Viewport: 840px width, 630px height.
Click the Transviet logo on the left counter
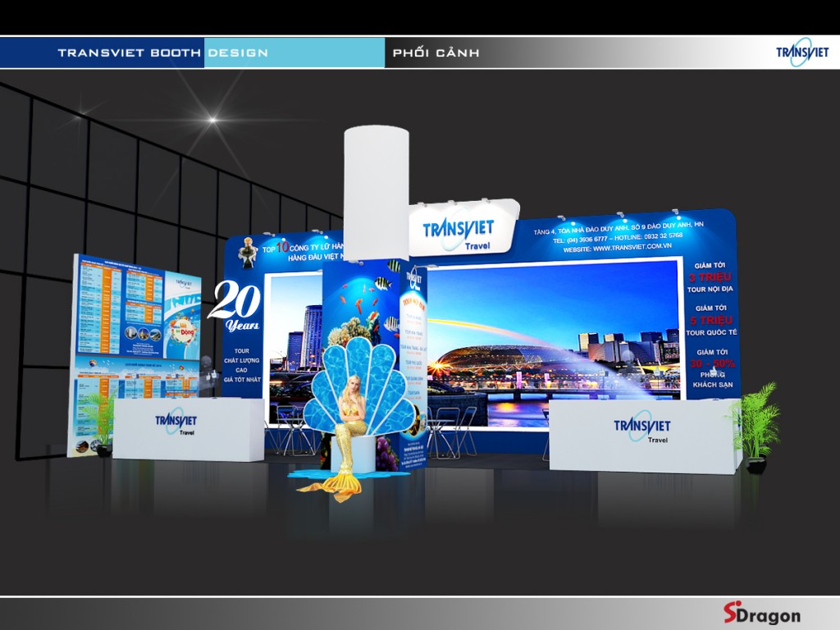pos(176,423)
